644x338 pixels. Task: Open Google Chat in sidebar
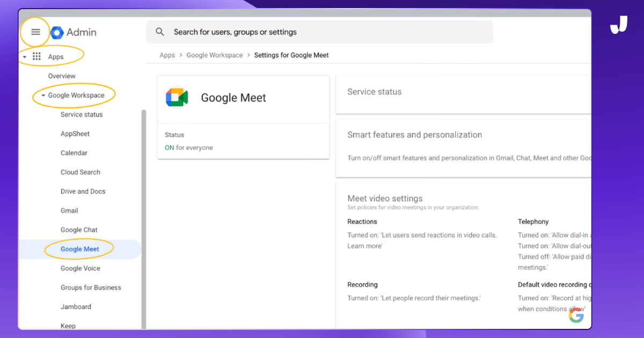pyautogui.click(x=79, y=230)
